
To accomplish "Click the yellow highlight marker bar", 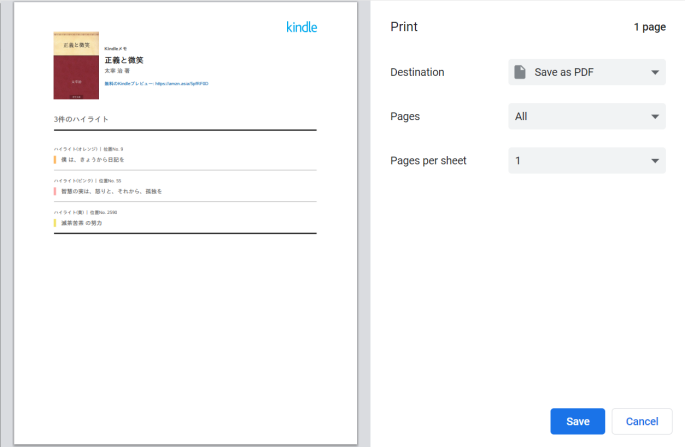I will [x=55, y=223].
